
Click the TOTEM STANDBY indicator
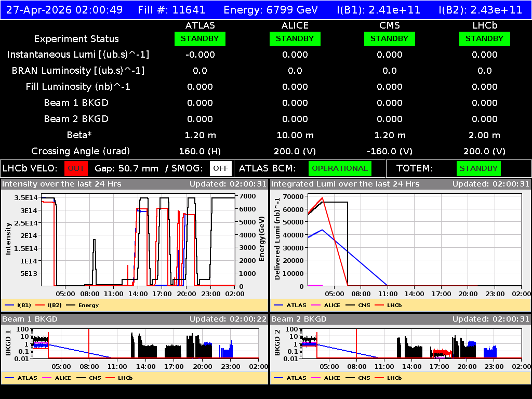[x=478, y=168]
